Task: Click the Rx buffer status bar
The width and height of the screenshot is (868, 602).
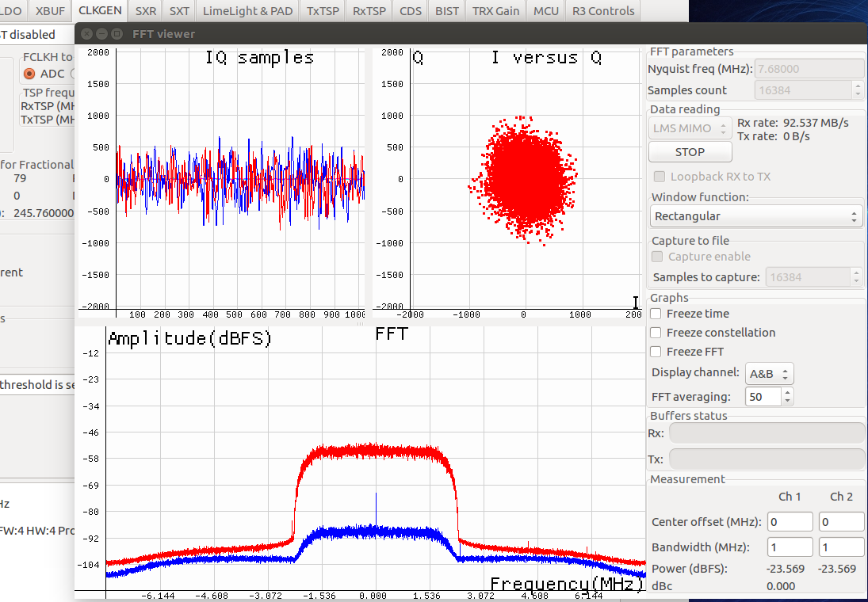Action: click(x=767, y=432)
